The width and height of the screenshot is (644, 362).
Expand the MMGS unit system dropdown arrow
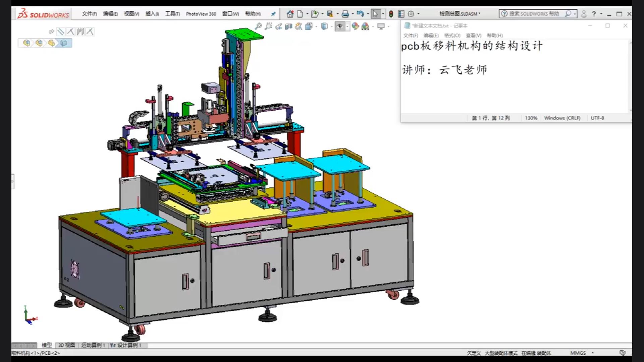click(593, 353)
